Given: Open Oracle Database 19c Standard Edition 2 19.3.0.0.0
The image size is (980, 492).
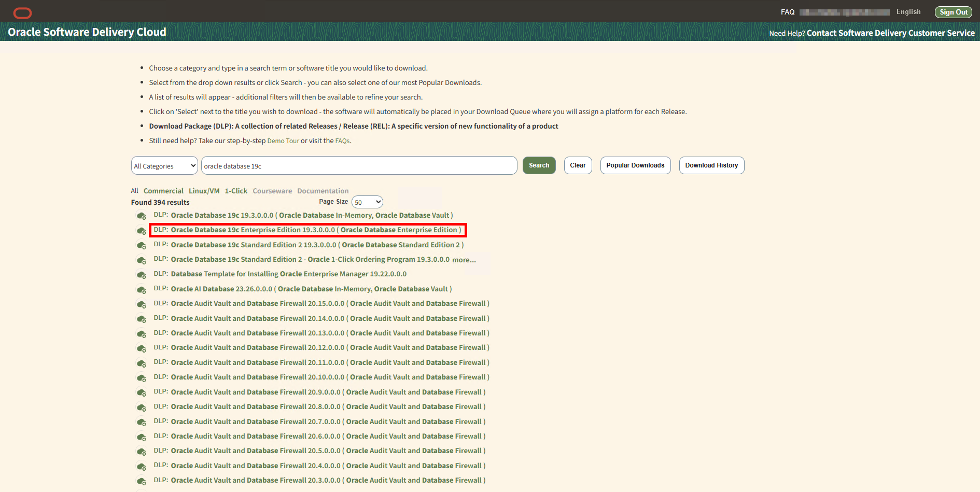Looking at the screenshot, I should coord(317,245).
